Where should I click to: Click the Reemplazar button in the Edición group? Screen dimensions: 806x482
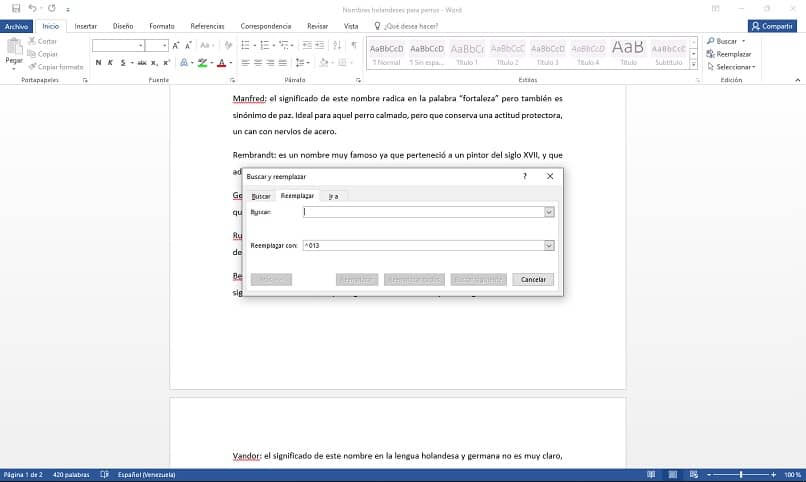(728, 54)
